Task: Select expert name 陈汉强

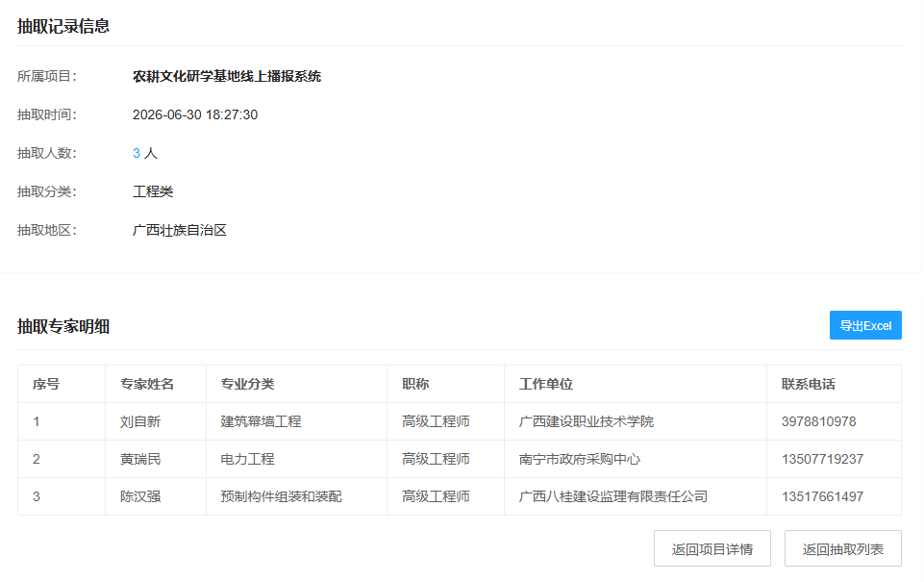Action: point(140,496)
